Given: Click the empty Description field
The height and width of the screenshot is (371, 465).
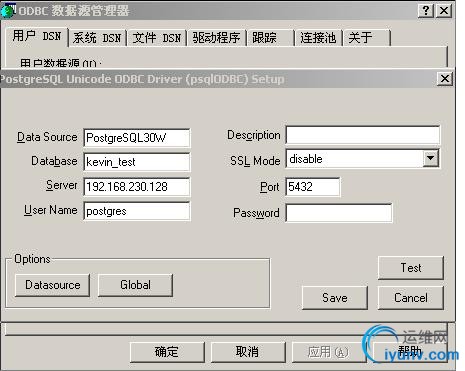Looking at the screenshot, I should [363, 135].
